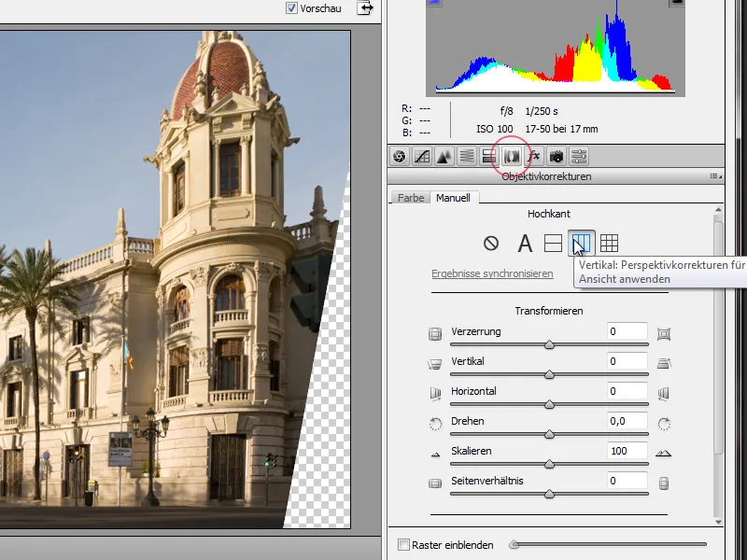747x560 pixels.
Task: Click the panel scrollbar up arrow
Action: pos(718,209)
